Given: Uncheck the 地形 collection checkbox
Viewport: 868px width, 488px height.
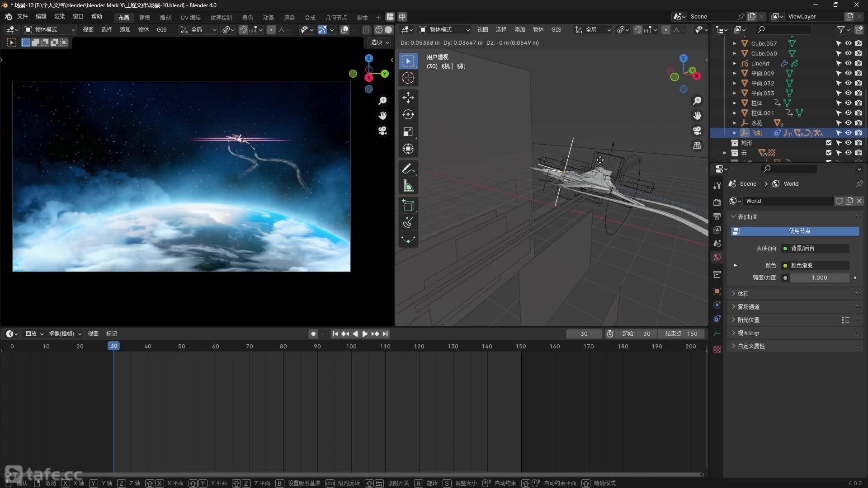Looking at the screenshot, I should point(829,143).
